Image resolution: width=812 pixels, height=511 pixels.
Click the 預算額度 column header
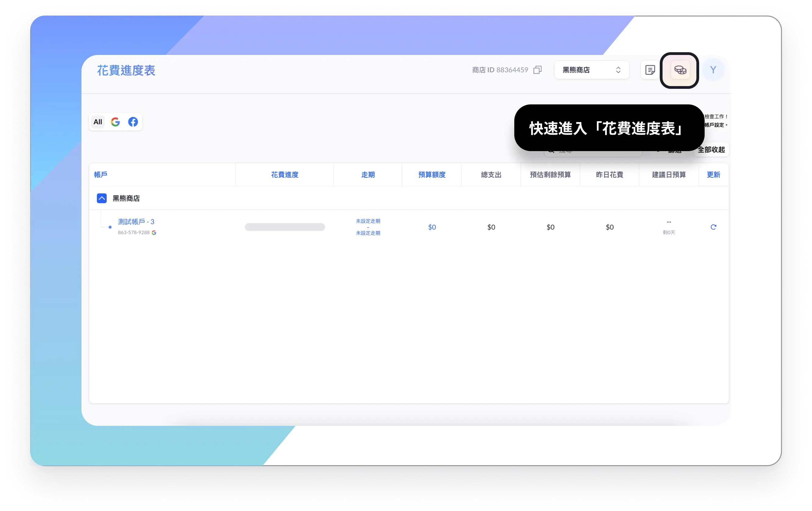coord(432,175)
